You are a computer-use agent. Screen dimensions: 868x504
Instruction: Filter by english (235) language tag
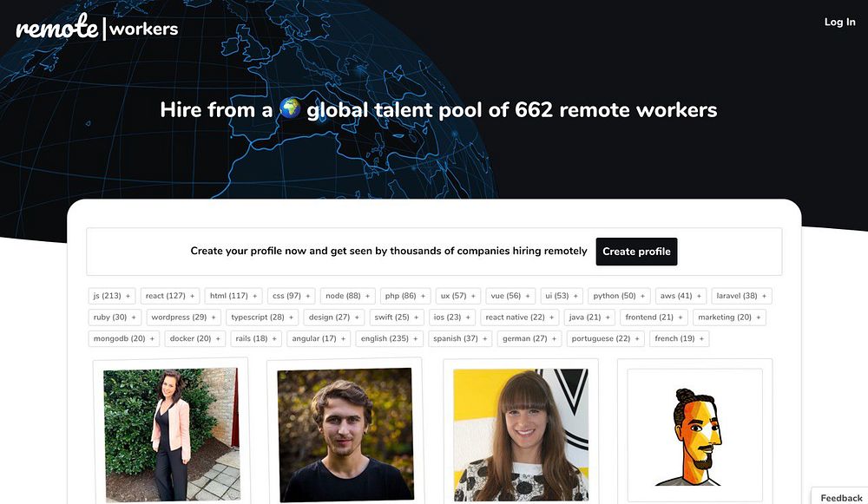(x=389, y=338)
